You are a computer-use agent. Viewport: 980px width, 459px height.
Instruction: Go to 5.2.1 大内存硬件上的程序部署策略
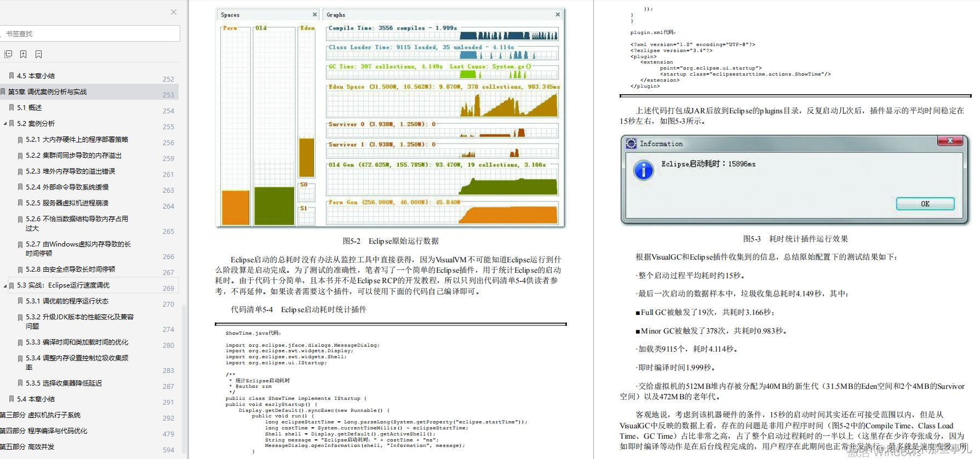[77, 140]
